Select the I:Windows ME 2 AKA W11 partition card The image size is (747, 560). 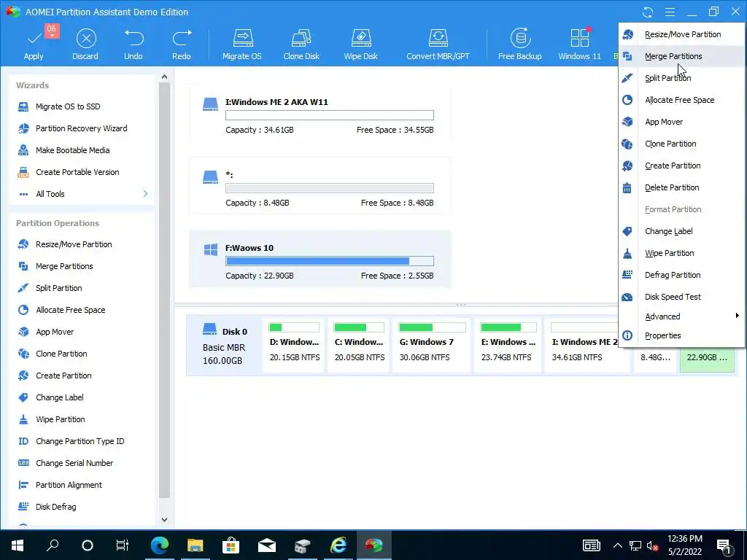320,113
